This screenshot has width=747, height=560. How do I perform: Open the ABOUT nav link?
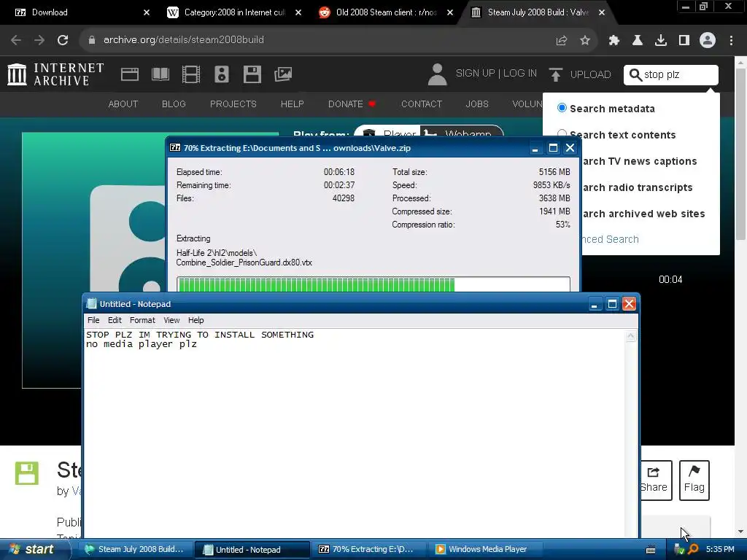tap(123, 104)
